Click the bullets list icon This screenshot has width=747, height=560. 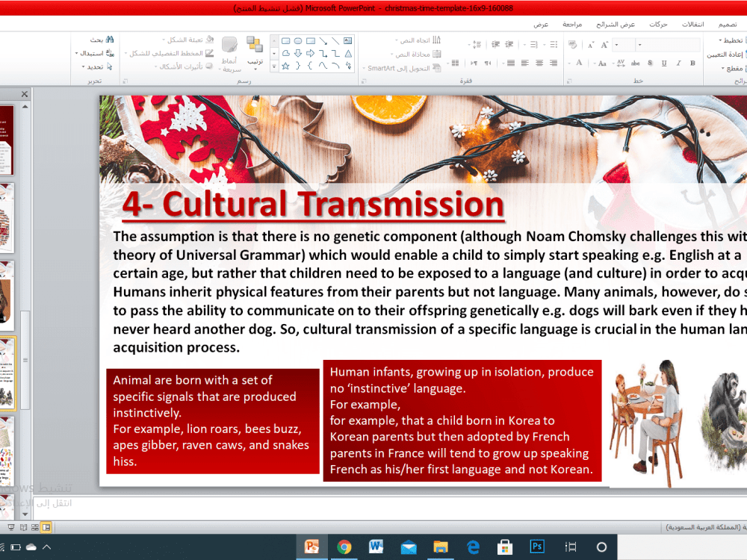[553, 45]
